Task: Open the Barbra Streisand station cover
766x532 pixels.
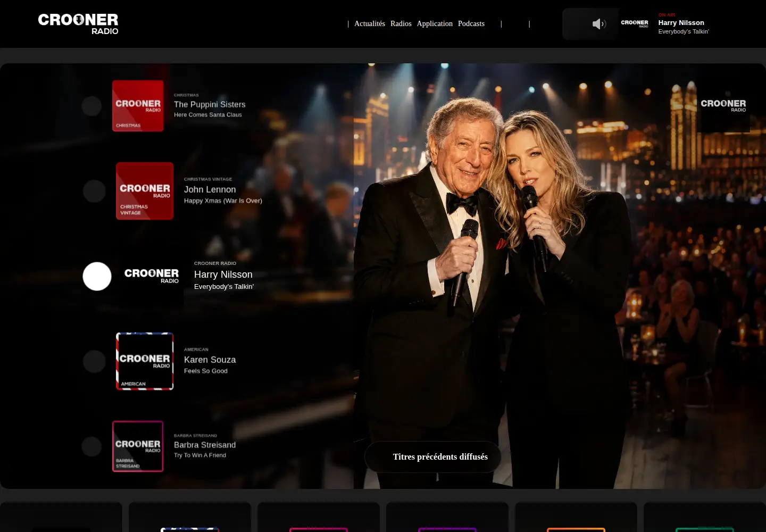Action: [x=138, y=446]
